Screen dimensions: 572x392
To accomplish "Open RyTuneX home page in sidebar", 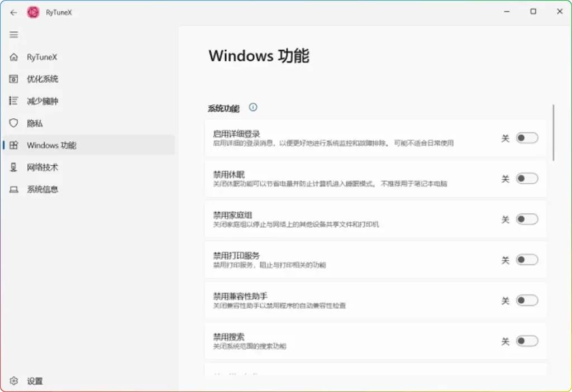I will pos(89,57).
